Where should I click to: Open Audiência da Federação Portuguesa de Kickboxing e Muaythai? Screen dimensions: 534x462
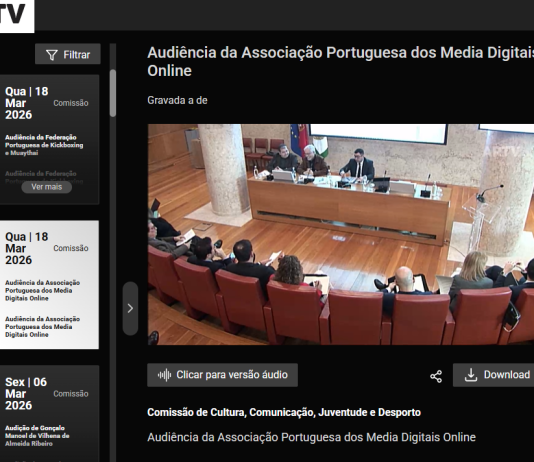tap(44, 145)
